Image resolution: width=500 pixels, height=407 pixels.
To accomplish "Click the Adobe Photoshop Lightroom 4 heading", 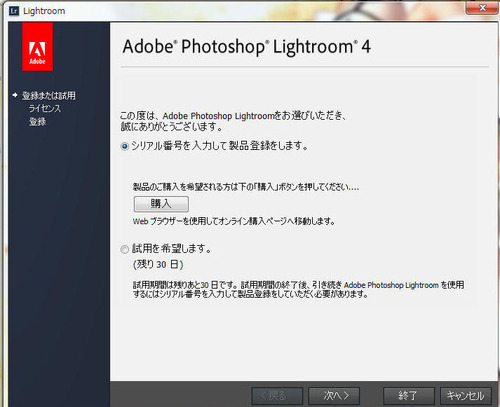I will [247, 47].
